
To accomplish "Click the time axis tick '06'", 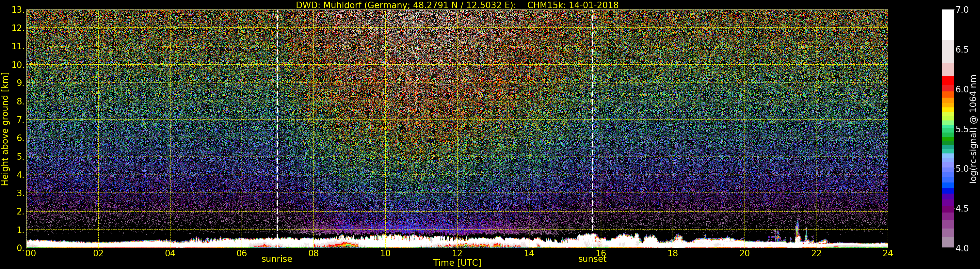I will (x=242, y=253).
